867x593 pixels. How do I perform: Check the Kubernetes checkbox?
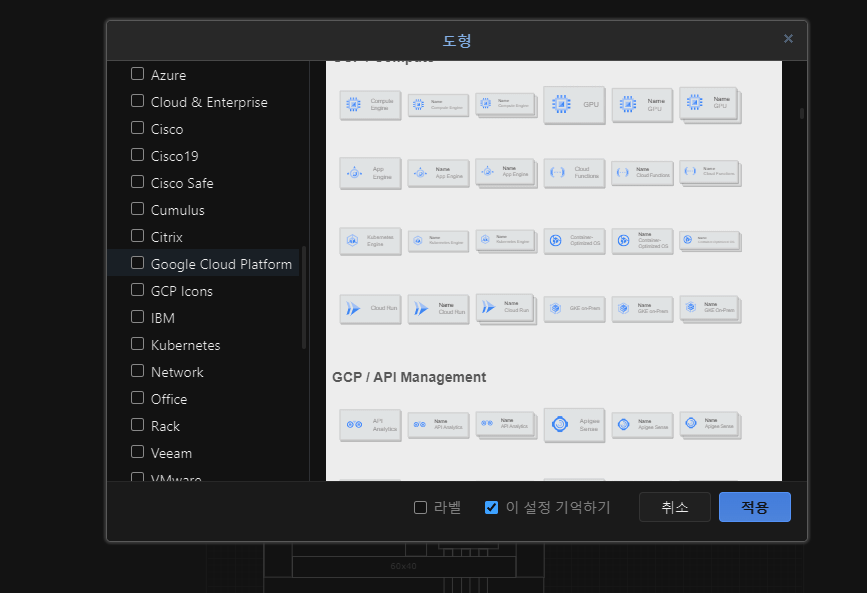(x=137, y=344)
